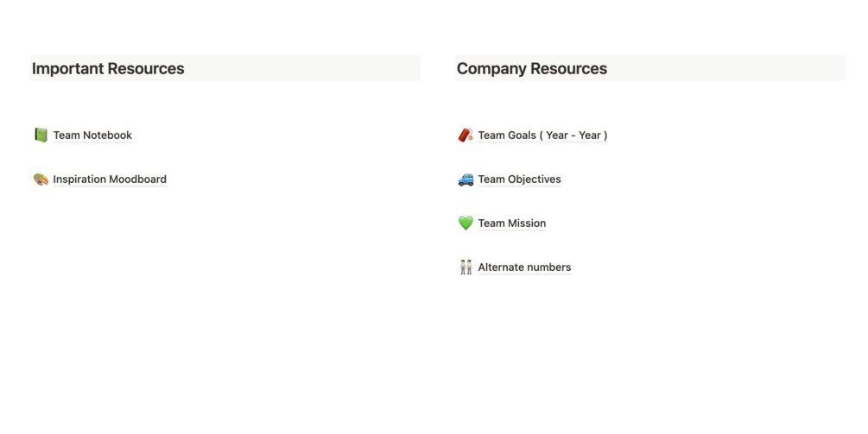This screenshot has width=868, height=434.
Task: Open the Team Notebook page link
Action: coord(92,135)
